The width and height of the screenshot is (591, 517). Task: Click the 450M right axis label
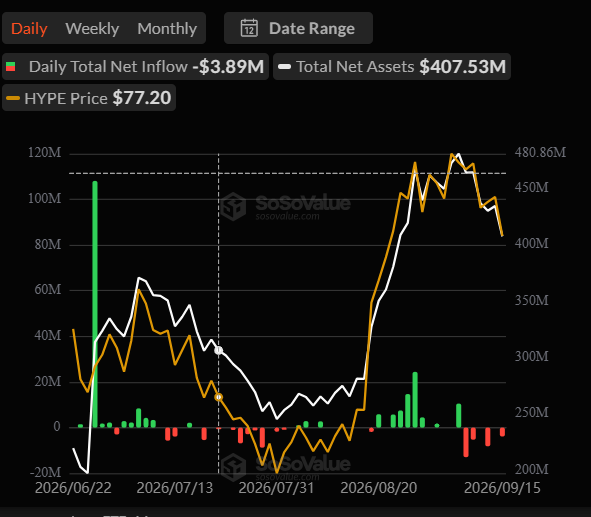coord(531,187)
